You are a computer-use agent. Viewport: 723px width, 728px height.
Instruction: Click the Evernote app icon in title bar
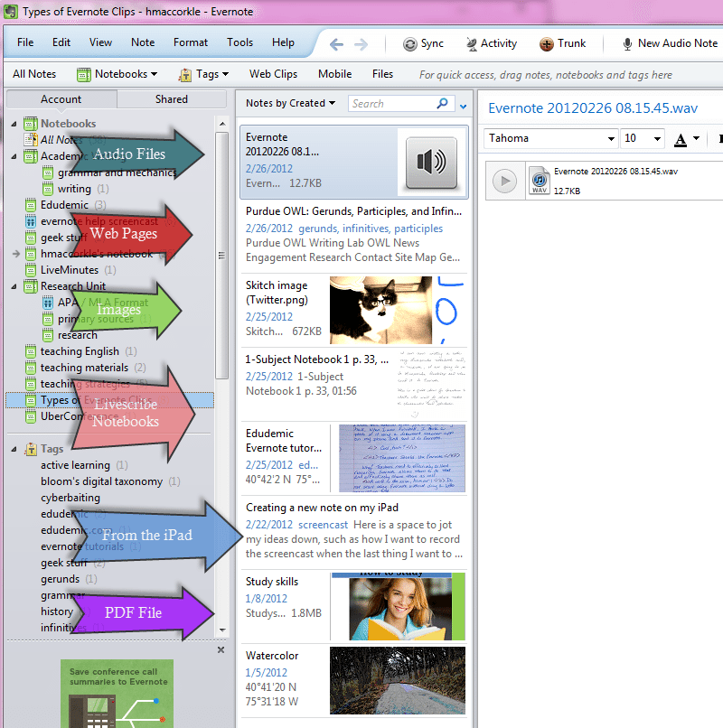pos(10,12)
